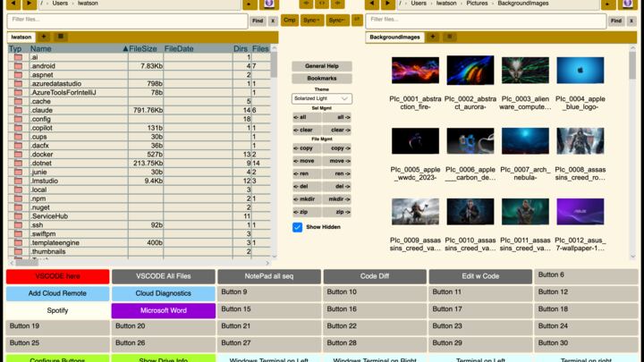This screenshot has height=362, width=644.
Task: Open the Solarized Light theme dropdown
Action: (x=322, y=98)
